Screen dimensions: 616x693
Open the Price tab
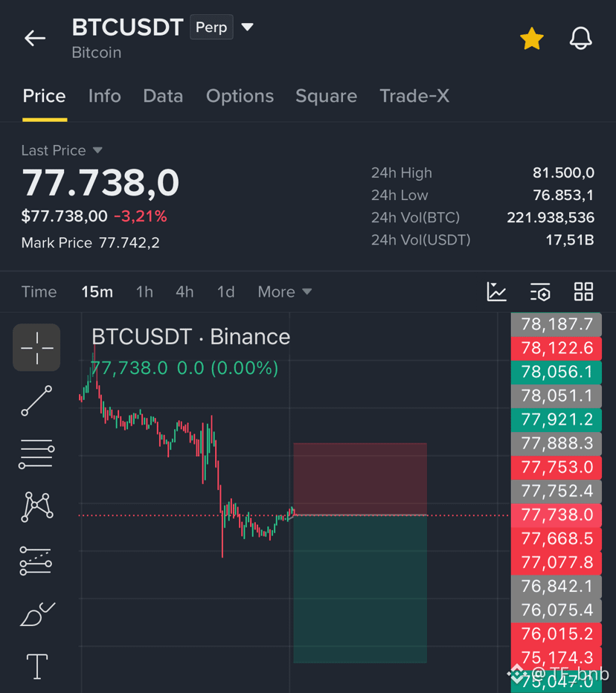click(44, 96)
